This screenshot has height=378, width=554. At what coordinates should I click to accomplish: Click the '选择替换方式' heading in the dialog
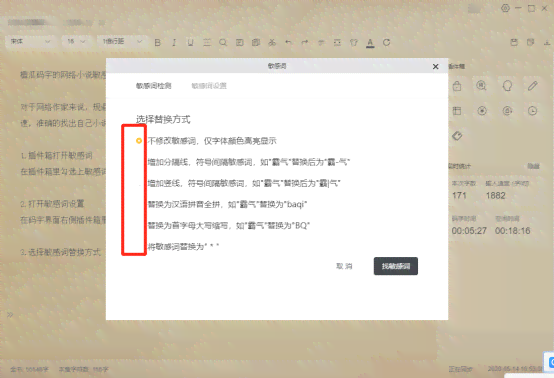[163, 119]
